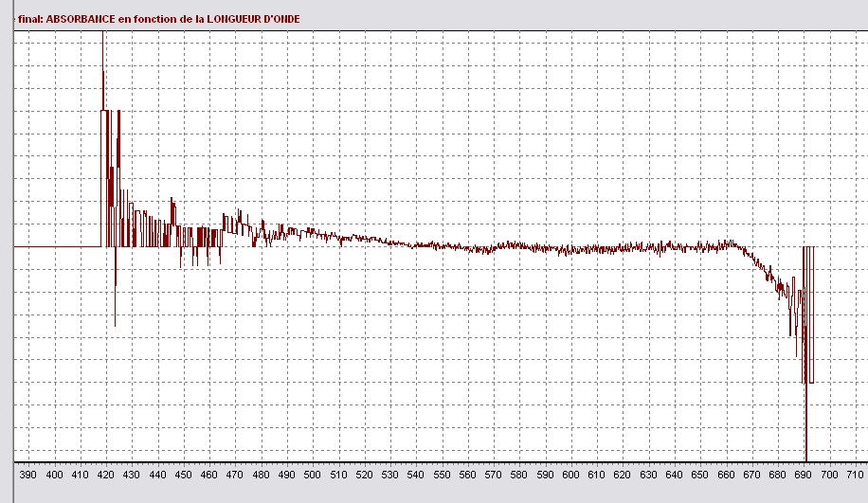The image size is (868, 503).
Task: Click the flat baseline segment before 420
Action: 57,246
